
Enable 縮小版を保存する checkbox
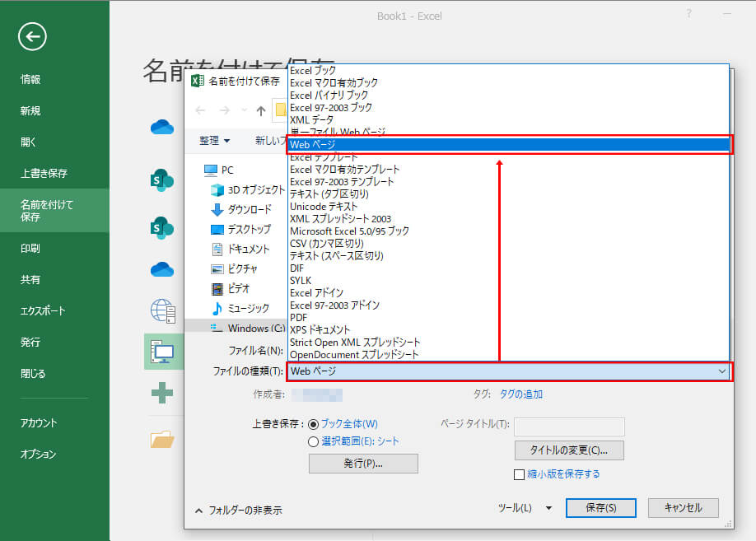520,474
